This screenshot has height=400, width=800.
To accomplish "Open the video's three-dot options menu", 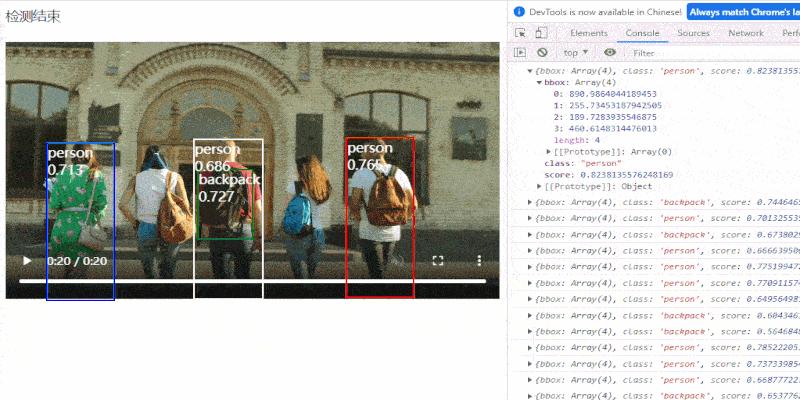I will coord(479,261).
